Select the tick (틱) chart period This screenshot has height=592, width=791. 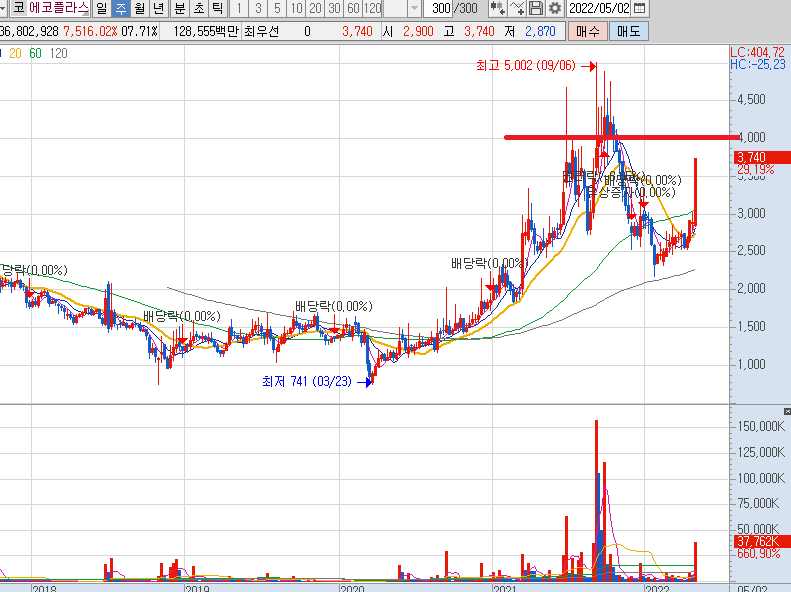coord(217,8)
